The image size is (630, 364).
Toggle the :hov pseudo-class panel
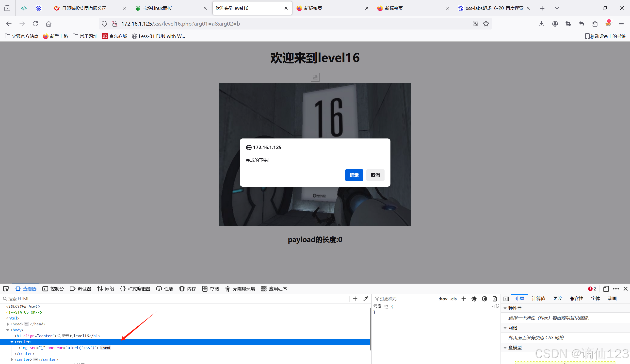click(443, 299)
